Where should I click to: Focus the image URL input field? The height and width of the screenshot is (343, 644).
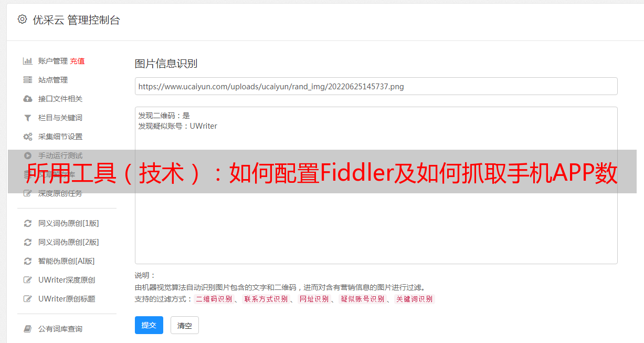point(376,86)
